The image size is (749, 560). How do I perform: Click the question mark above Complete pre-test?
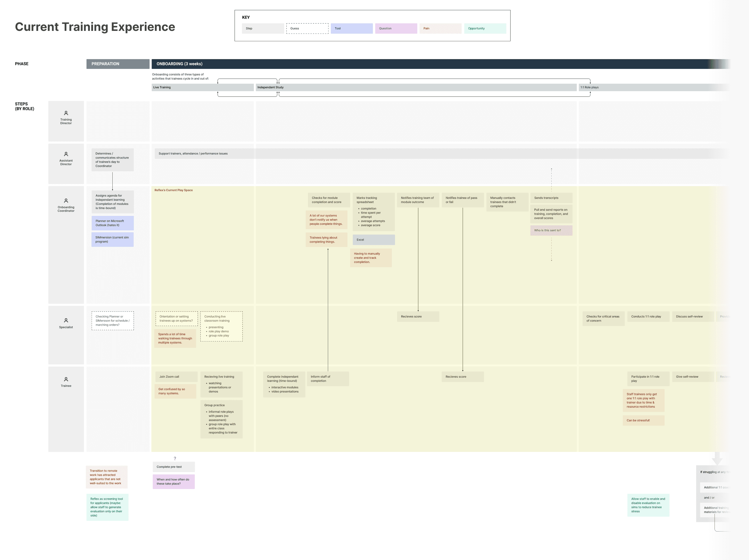pyautogui.click(x=175, y=458)
